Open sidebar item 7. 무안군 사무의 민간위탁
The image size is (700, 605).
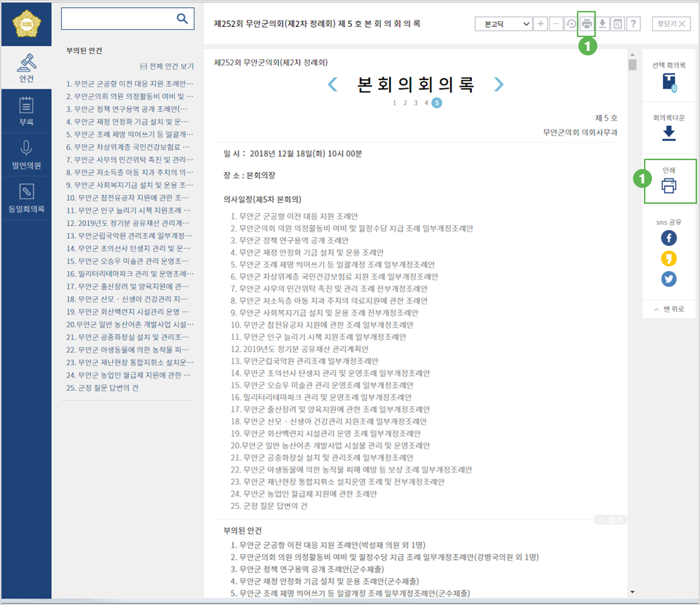tap(130, 159)
